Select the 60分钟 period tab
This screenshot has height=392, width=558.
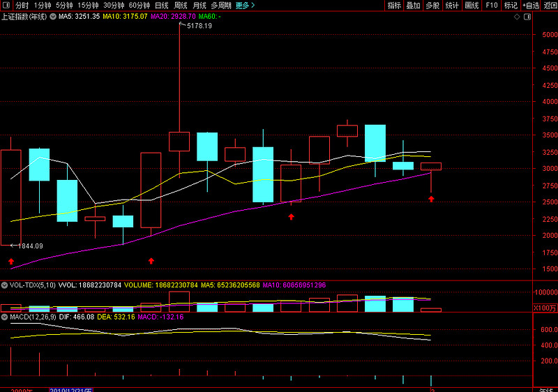pyautogui.click(x=139, y=6)
